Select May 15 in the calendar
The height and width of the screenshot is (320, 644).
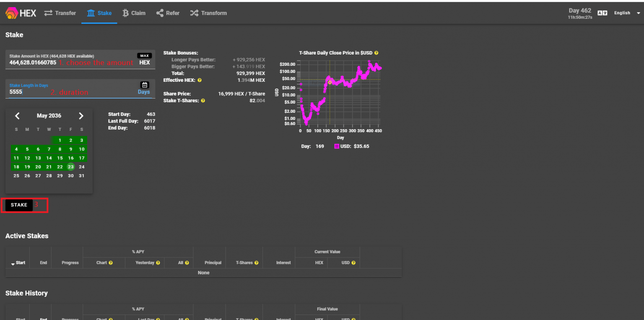[60, 158]
